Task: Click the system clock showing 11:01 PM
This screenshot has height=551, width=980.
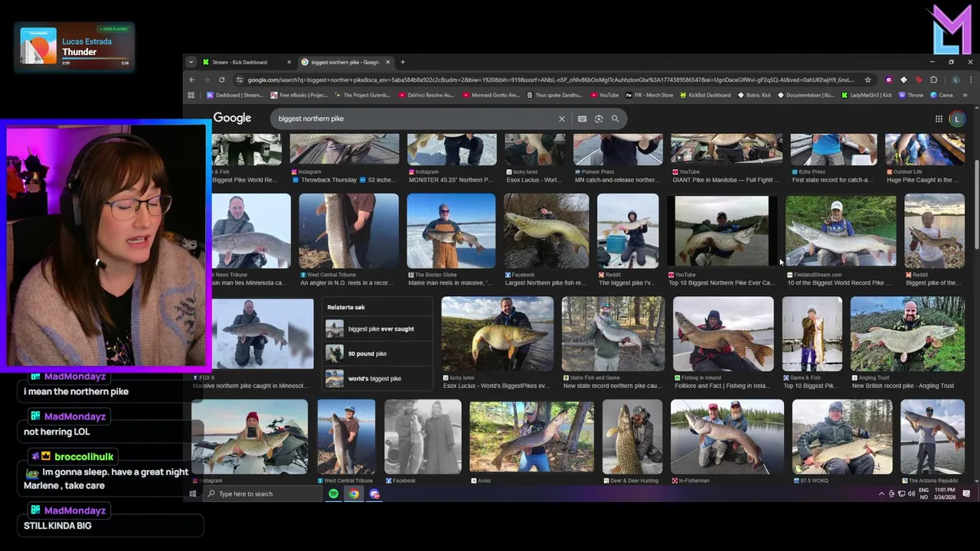Action: coord(945,494)
